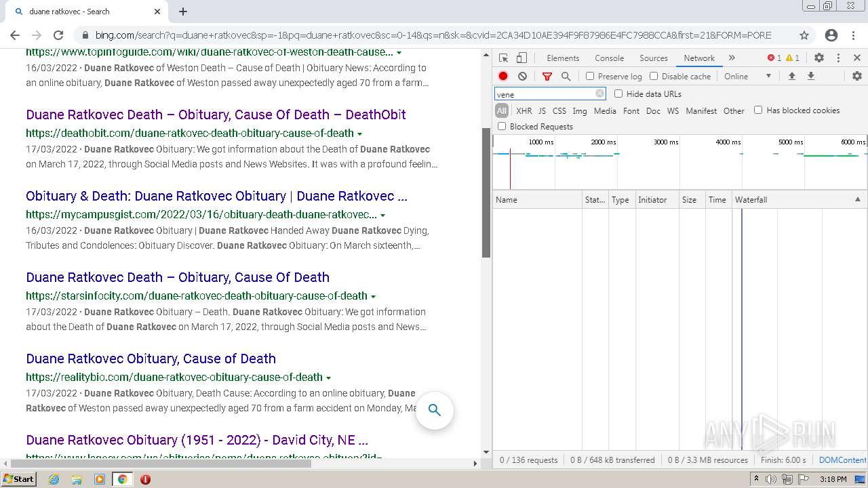Filter requests by Doc
This screenshot has height=488, width=868.
(x=653, y=110)
